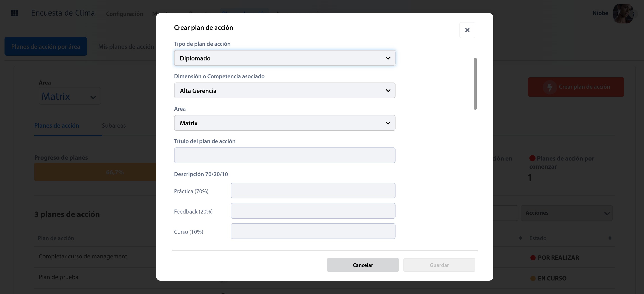Click the Práctica (70%) input field
644x294 pixels.
click(313, 191)
